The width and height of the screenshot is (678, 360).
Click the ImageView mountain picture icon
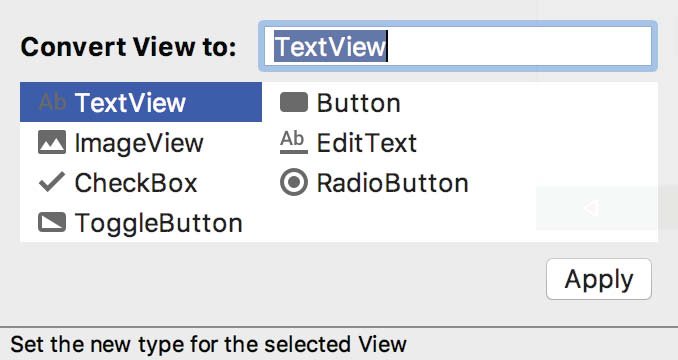click(x=52, y=143)
